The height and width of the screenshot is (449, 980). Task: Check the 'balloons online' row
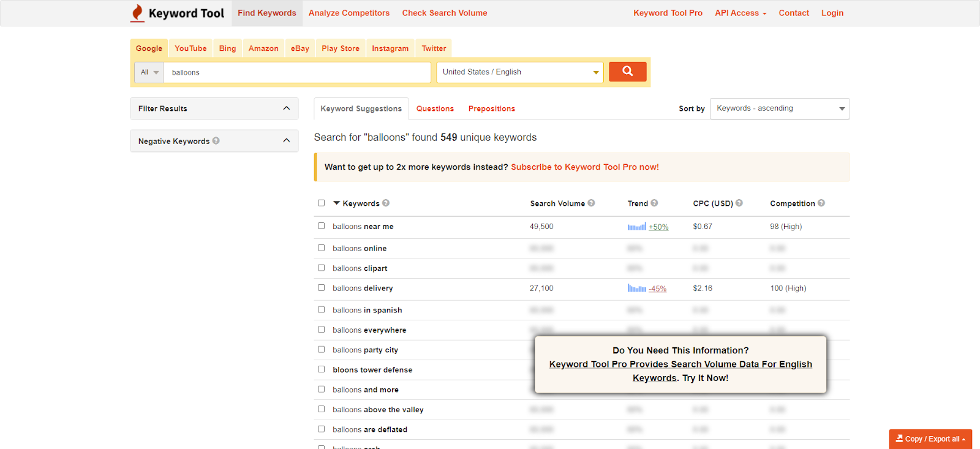coord(321,248)
